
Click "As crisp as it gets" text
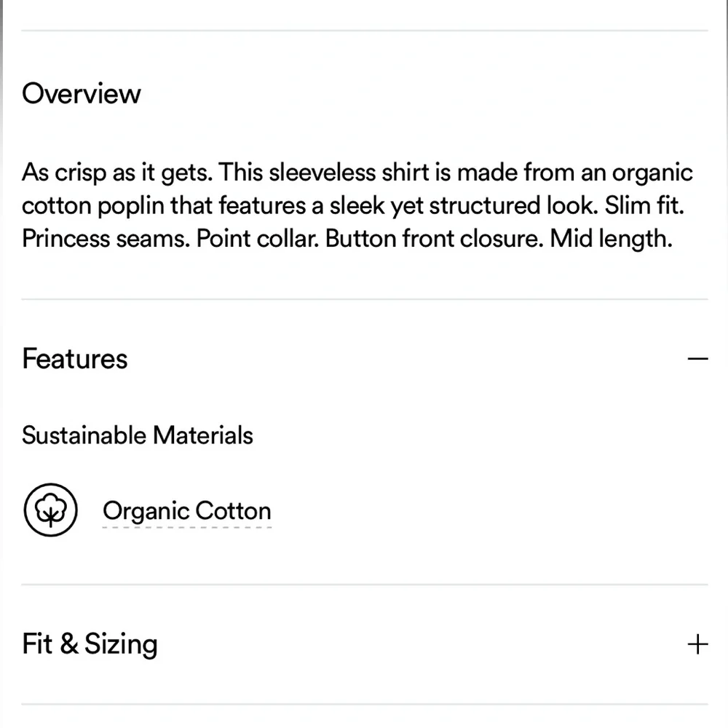(x=116, y=173)
